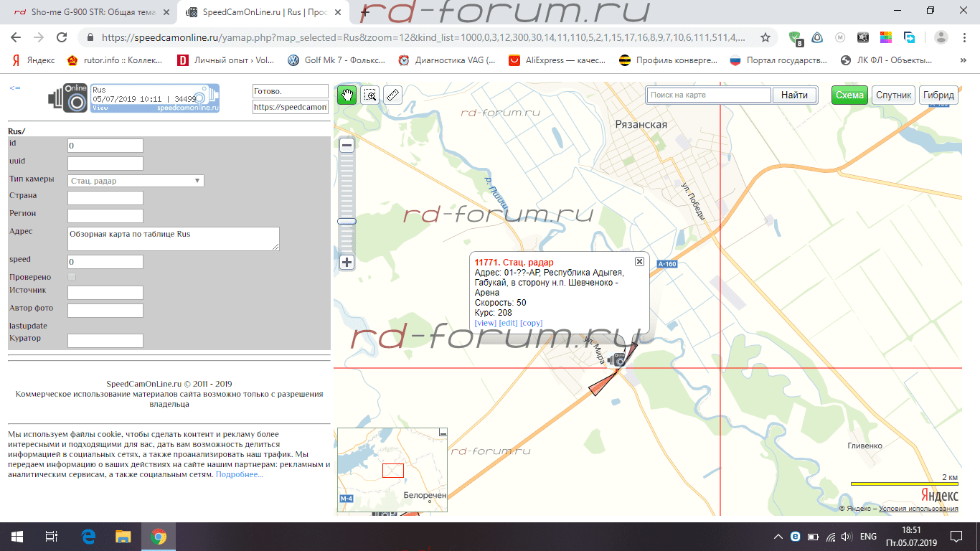This screenshot has width=980, height=551.
Task: Open rutor.info bookmark
Action: click(116, 60)
